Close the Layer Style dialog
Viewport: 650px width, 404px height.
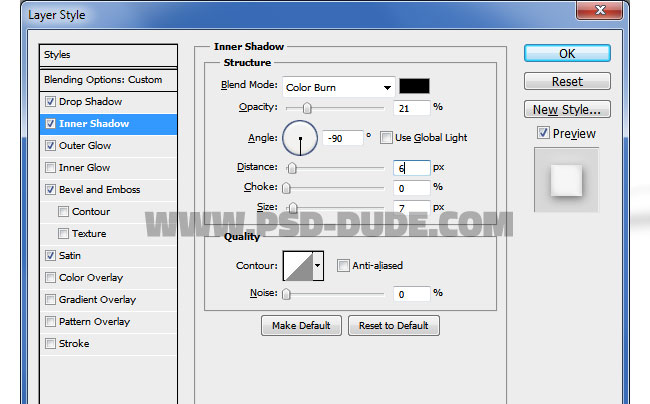599,10
